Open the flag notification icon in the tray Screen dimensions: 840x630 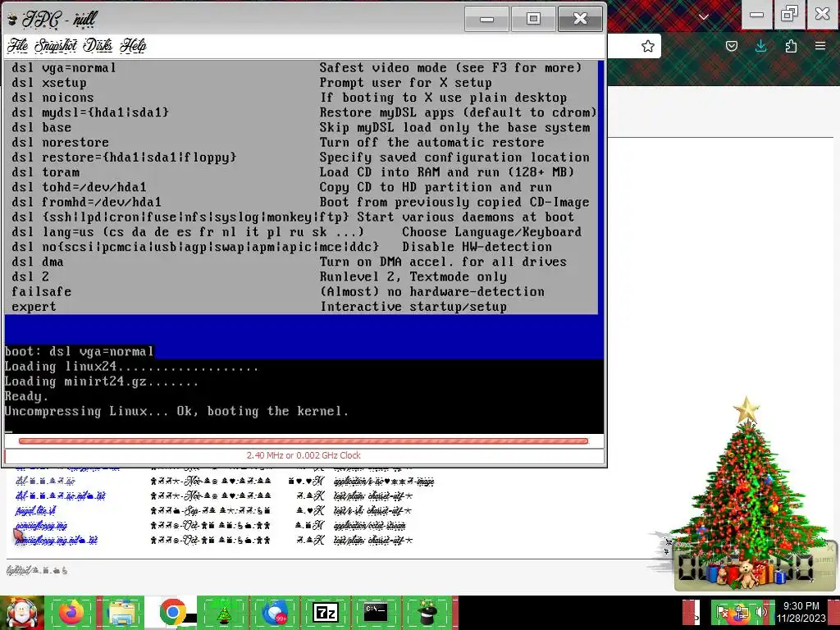[724, 612]
